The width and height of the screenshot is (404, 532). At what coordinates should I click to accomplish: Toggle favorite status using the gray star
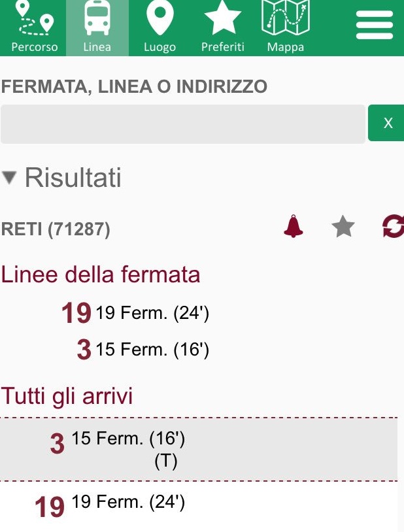[x=343, y=227]
